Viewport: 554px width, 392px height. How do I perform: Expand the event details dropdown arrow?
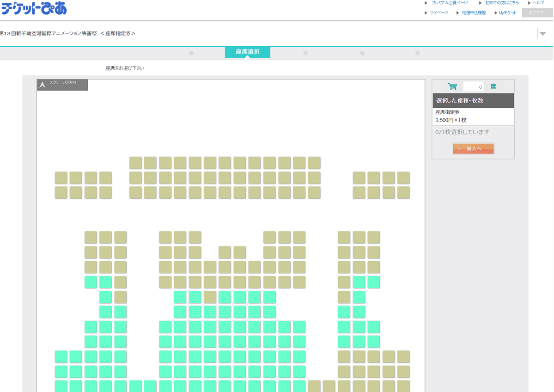543,34
